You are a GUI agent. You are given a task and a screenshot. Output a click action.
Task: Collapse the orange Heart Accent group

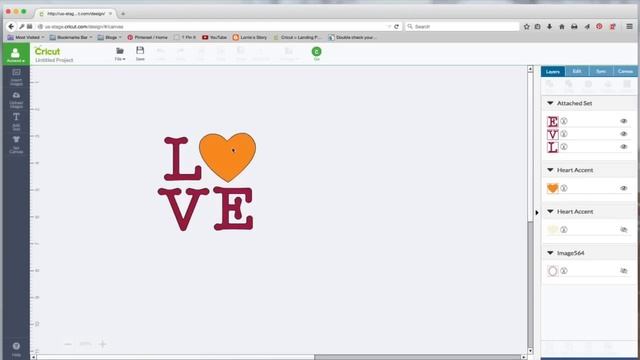(x=550, y=170)
